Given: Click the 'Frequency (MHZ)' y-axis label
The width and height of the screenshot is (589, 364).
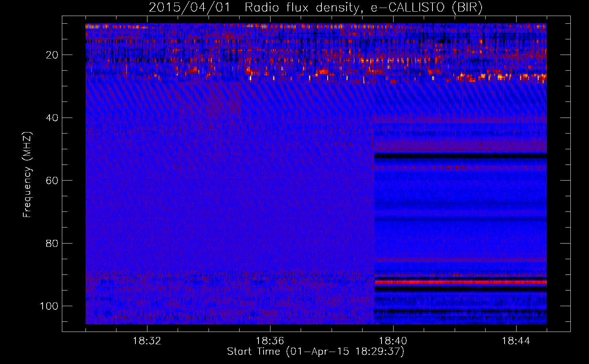Looking at the screenshot, I should click(x=27, y=175).
